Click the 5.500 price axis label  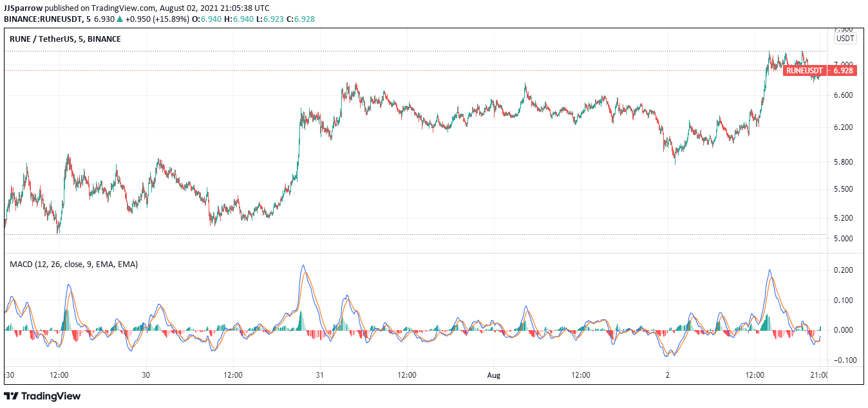click(x=843, y=189)
